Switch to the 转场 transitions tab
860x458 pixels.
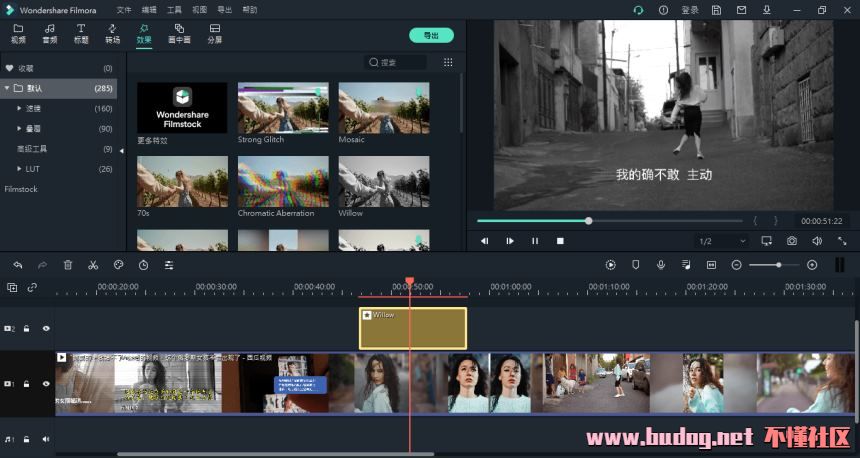[x=112, y=34]
